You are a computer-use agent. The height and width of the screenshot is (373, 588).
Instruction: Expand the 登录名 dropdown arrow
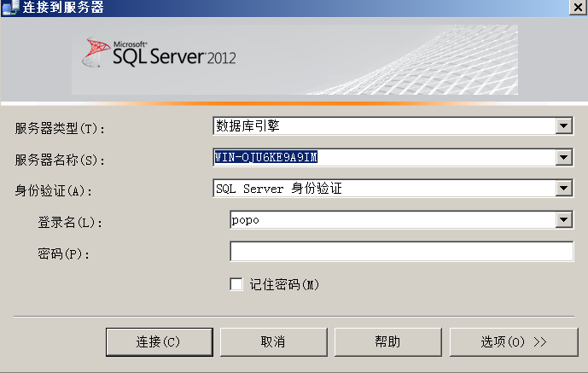563,219
